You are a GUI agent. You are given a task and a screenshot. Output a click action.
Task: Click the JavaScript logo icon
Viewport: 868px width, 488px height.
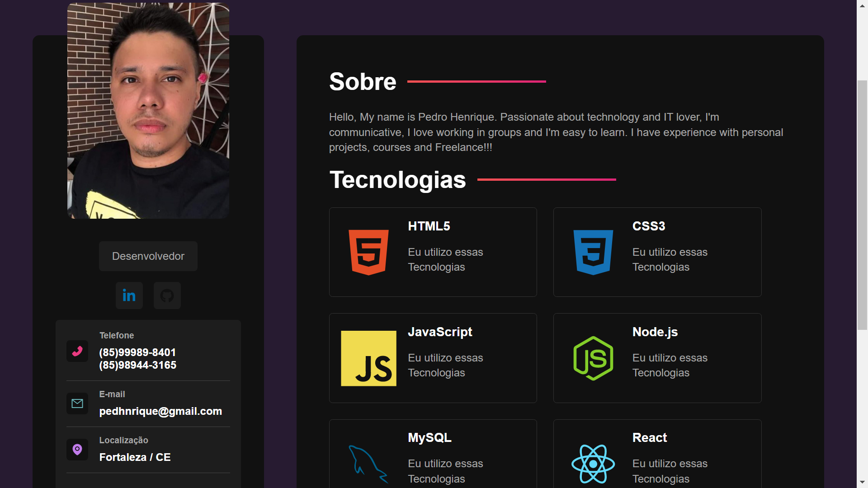(368, 358)
